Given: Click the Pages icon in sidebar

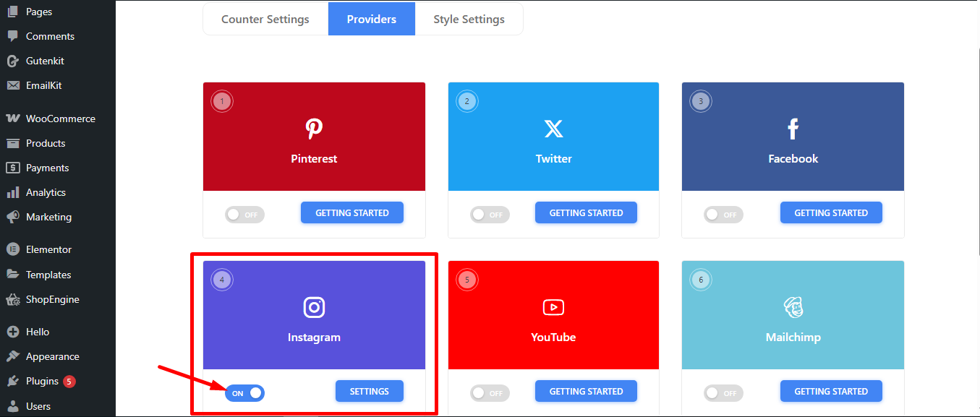Looking at the screenshot, I should point(12,12).
